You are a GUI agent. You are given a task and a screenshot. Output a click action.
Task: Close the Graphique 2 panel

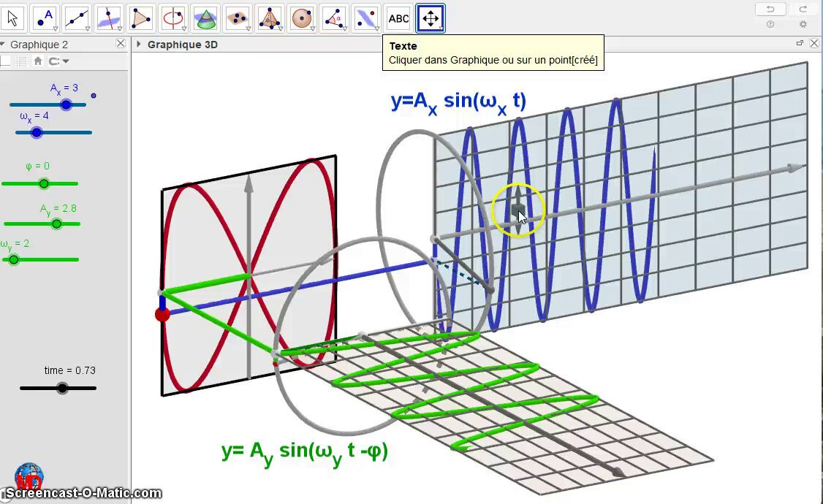click(x=121, y=44)
